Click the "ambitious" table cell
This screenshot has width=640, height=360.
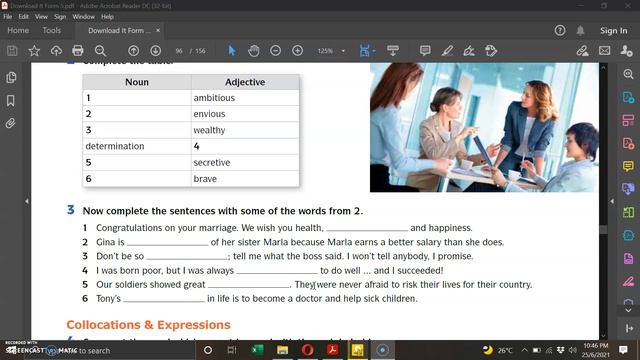click(x=245, y=98)
